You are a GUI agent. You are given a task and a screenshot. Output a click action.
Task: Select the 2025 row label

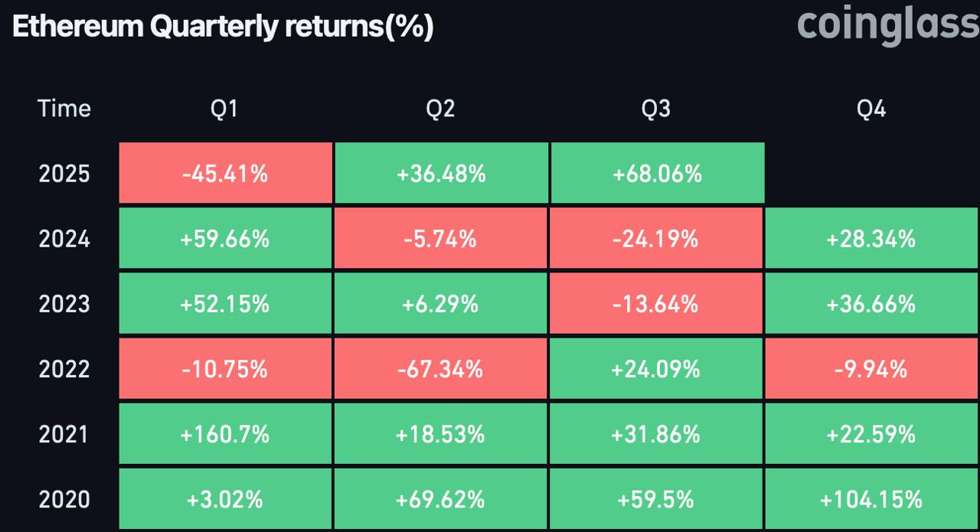pyautogui.click(x=64, y=174)
